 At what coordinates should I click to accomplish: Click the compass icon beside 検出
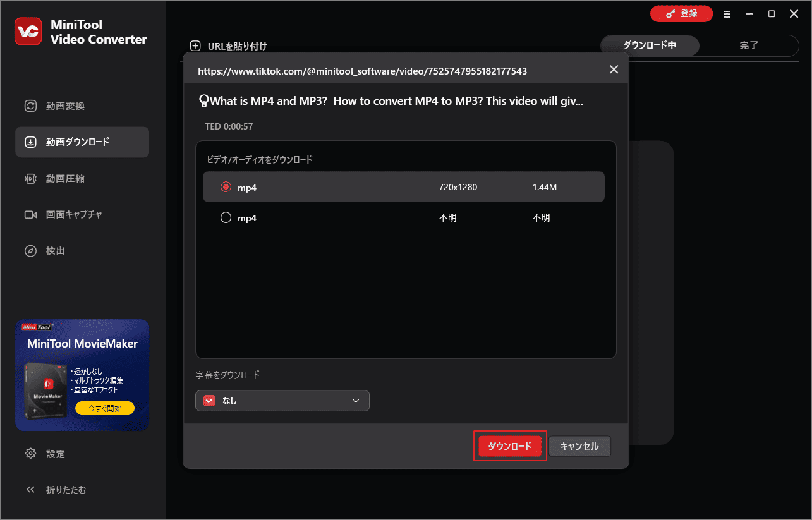[x=30, y=251]
